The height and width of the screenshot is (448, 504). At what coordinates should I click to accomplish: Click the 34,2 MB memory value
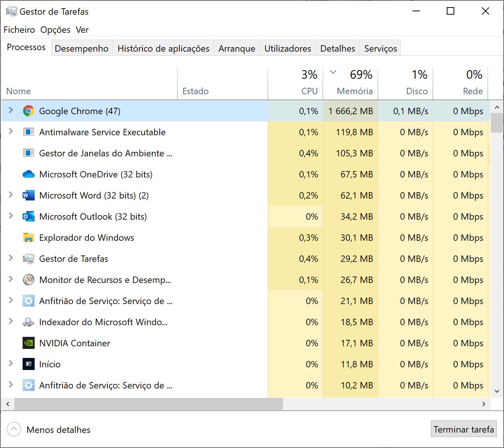pyautogui.click(x=357, y=217)
